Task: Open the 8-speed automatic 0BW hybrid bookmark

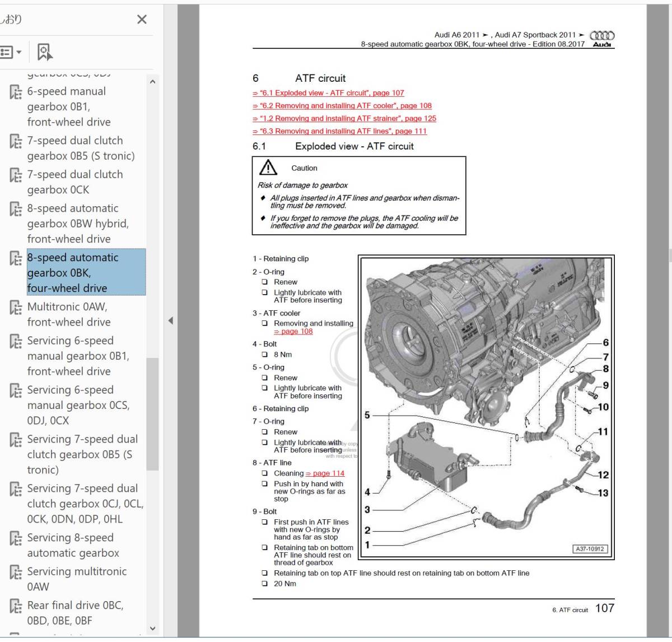Action: [78, 224]
